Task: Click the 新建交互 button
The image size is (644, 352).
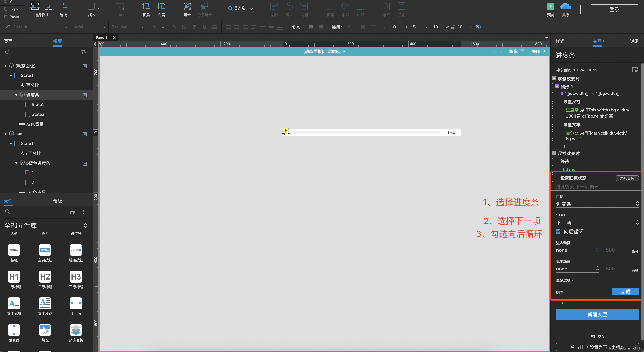Action: [597, 314]
